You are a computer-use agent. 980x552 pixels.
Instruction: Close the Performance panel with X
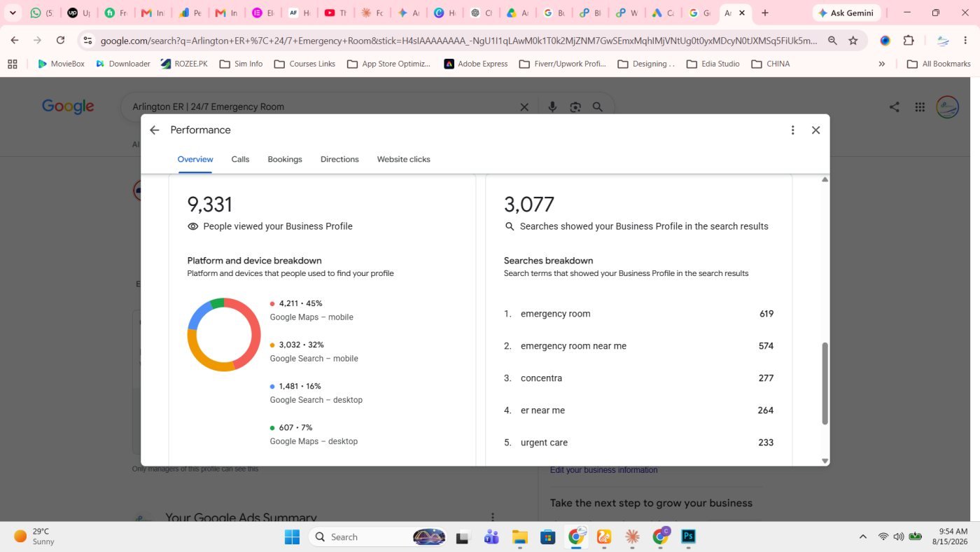(815, 130)
